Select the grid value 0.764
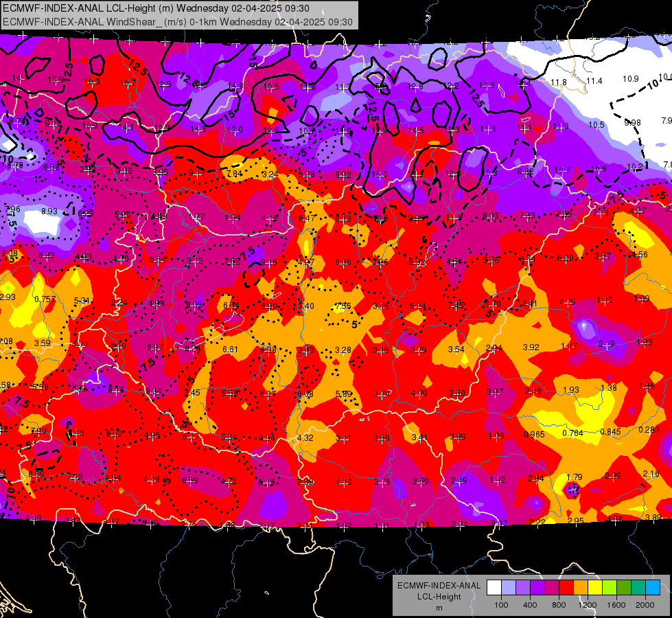This screenshot has height=618, width=672. point(572,433)
